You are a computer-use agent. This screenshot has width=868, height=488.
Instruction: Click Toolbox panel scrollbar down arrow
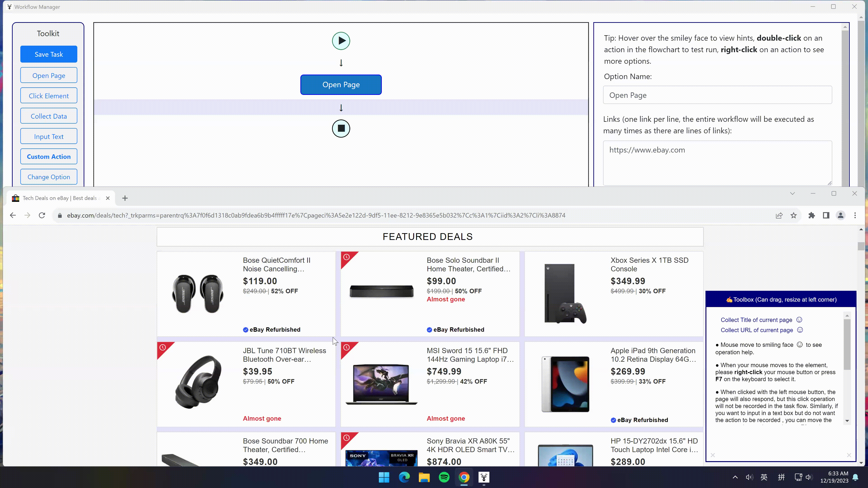[847, 421]
